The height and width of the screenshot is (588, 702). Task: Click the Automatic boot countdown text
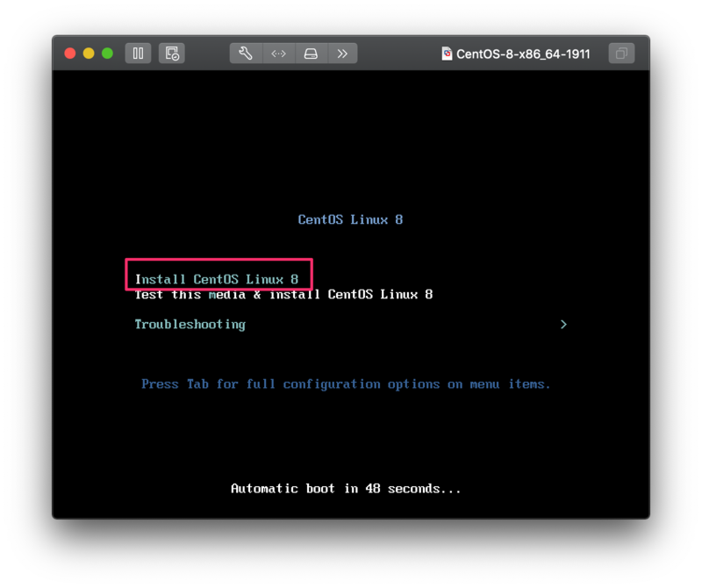pyautogui.click(x=346, y=489)
